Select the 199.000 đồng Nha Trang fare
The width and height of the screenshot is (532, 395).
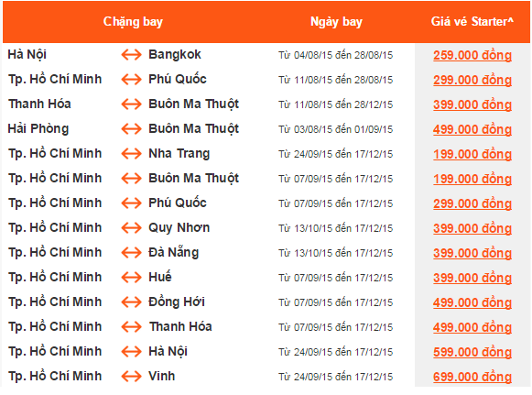pos(472,154)
